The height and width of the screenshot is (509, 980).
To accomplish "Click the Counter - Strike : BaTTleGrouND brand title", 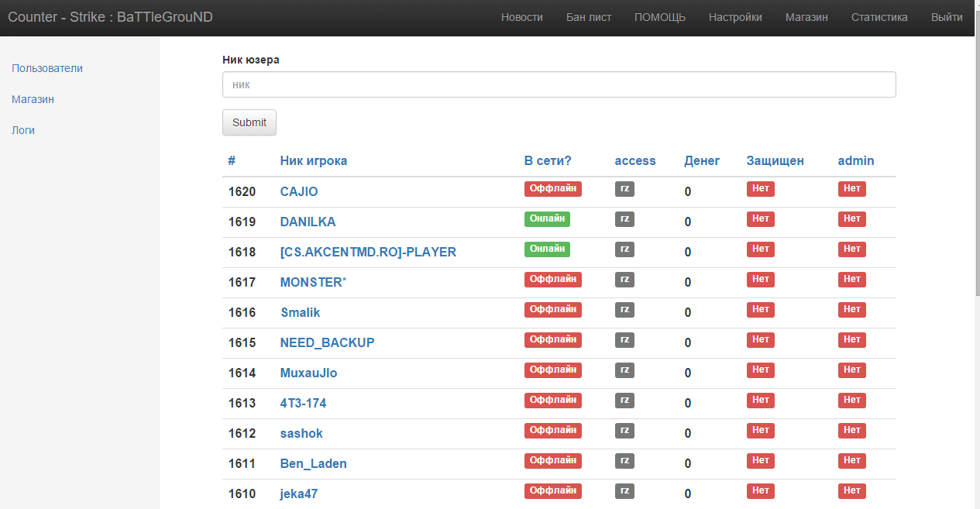I will point(111,17).
